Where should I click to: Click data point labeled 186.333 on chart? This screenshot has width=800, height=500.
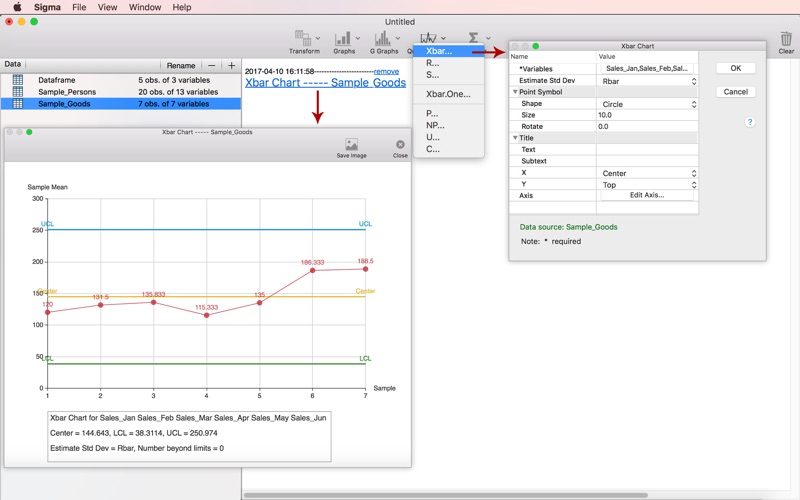tap(312, 270)
